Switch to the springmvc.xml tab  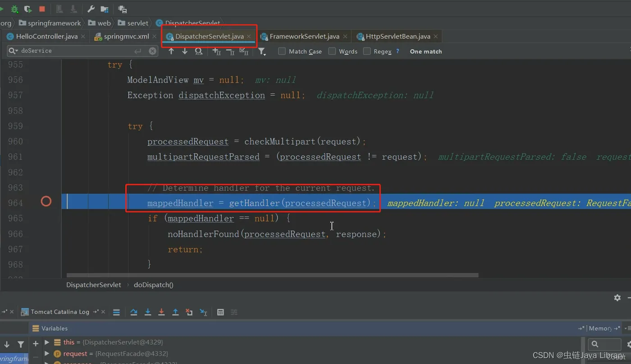click(126, 36)
